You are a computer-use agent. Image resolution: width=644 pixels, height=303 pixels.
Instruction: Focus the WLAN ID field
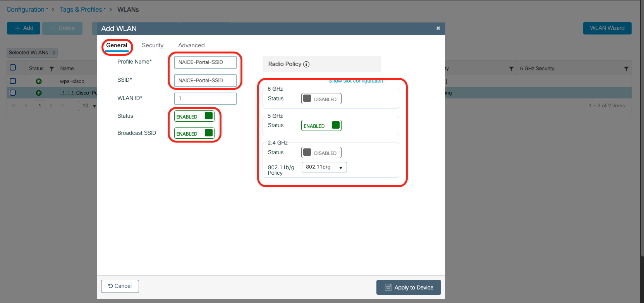205,98
